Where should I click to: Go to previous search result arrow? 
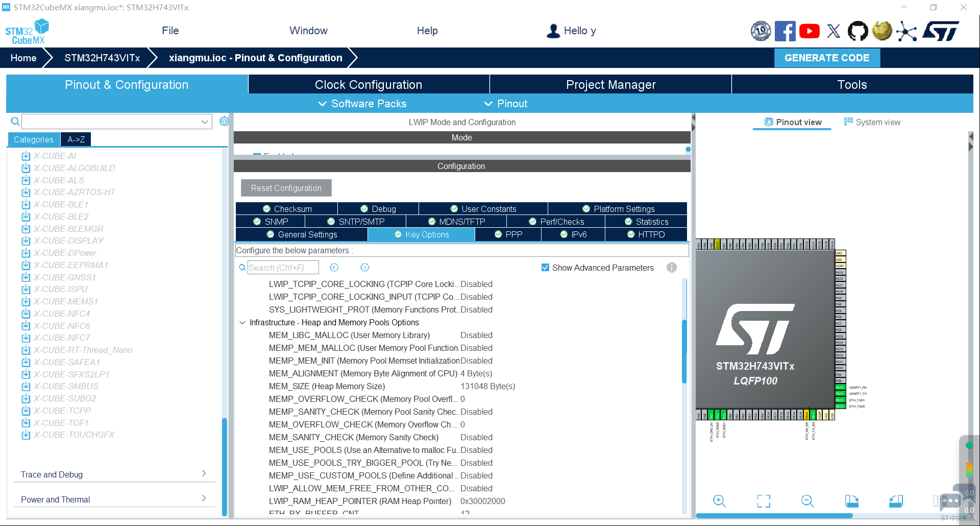(334, 268)
